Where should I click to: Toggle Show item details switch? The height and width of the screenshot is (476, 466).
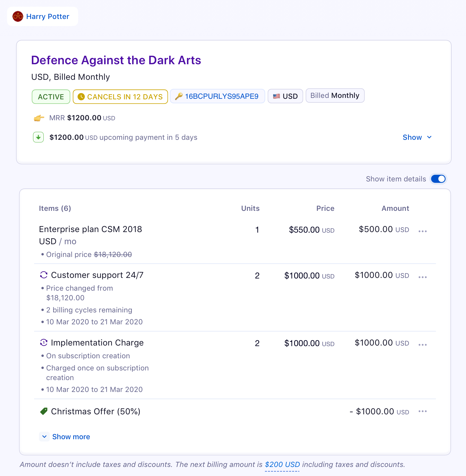coord(438,179)
